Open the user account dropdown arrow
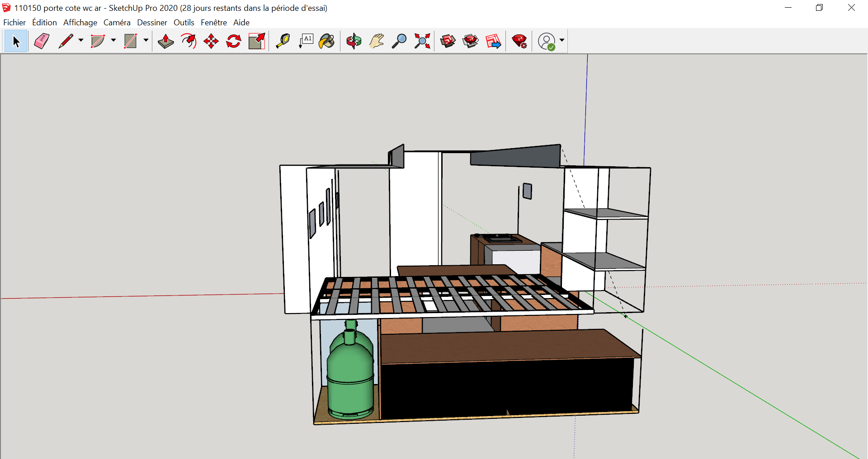The image size is (868, 459). click(x=562, y=40)
